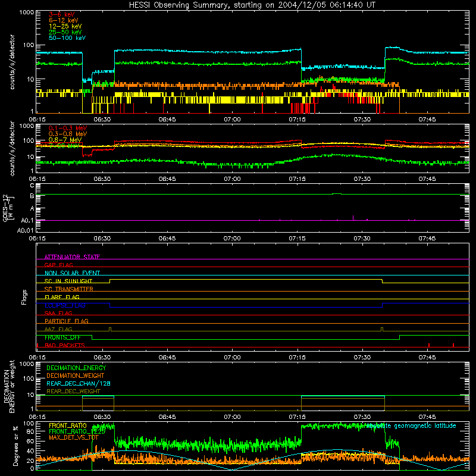Click the cyan REAR_DEC_CHAN/128 legend label
The image size is (476, 476).
79,383
